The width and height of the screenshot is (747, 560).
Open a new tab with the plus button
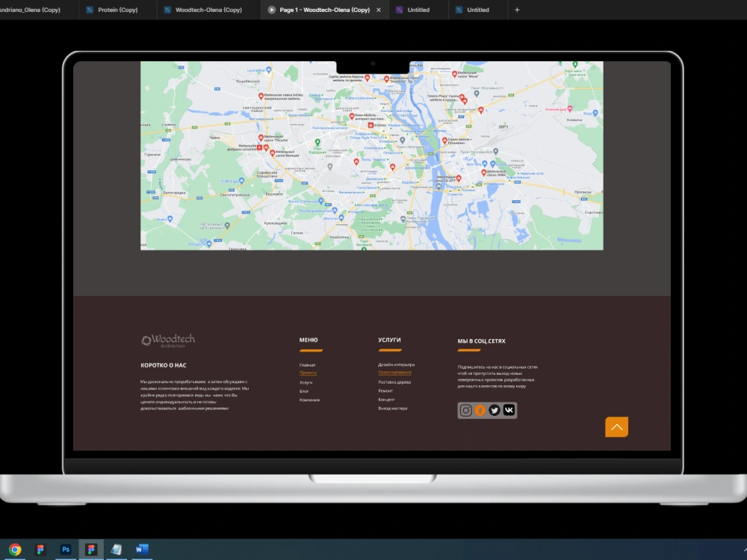(517, 10)
